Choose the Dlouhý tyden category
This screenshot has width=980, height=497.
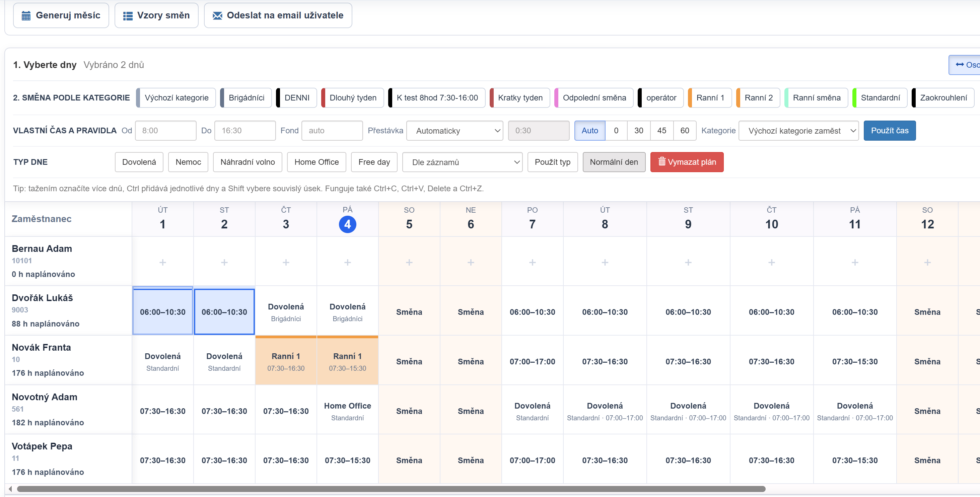(x=352, y=98)
